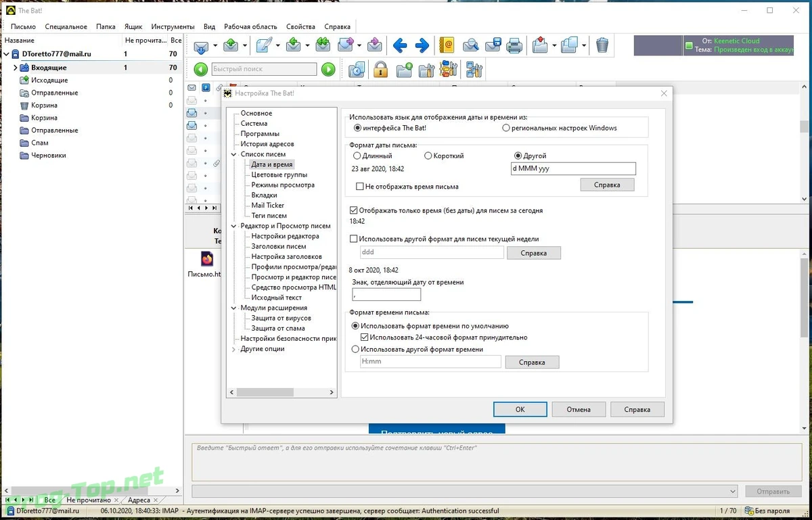Click the padlock icon in toolbar

[380, 69]
